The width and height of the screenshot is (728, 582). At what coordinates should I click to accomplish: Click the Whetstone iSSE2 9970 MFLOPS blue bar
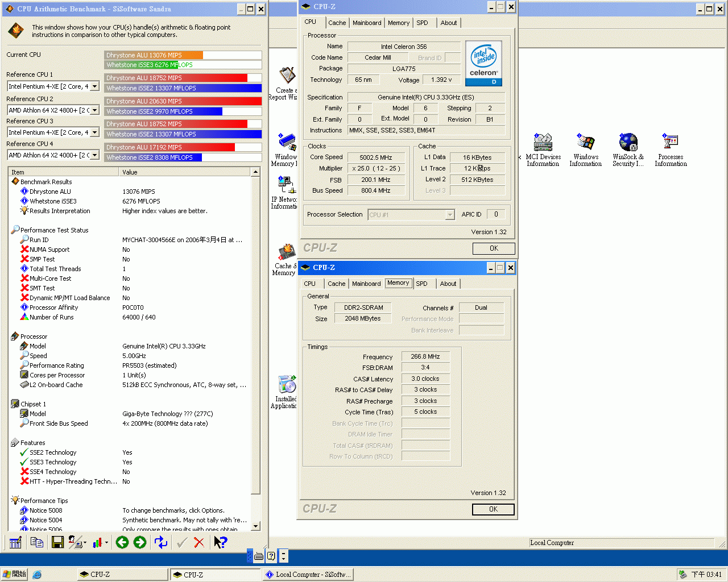click(163, 111)
